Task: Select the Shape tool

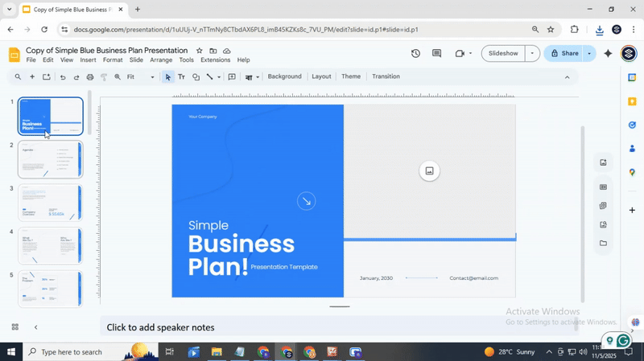Action: 196,77
